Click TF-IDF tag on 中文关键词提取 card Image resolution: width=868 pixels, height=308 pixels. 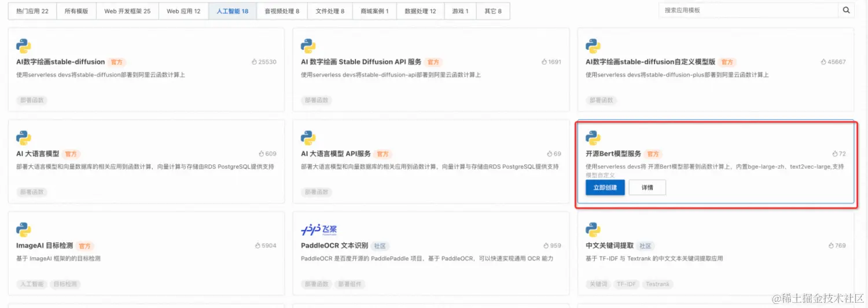coord(626,284)
